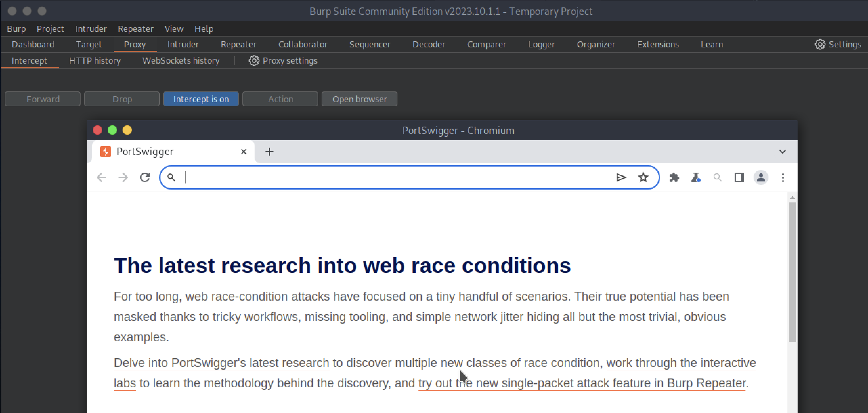Toggle Chromium side panel icon
This screenshot has width=868, height=413.
739,177
